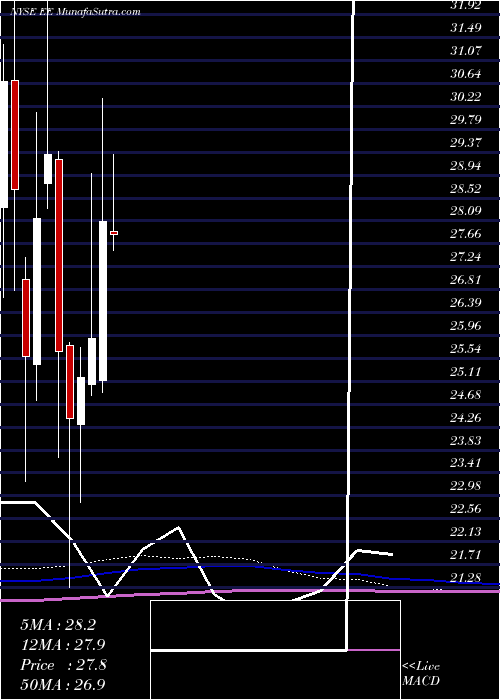The height and width of the screenshot is (700, 500).
Task: Select the 23.41 price axis label
Action: 467,463
